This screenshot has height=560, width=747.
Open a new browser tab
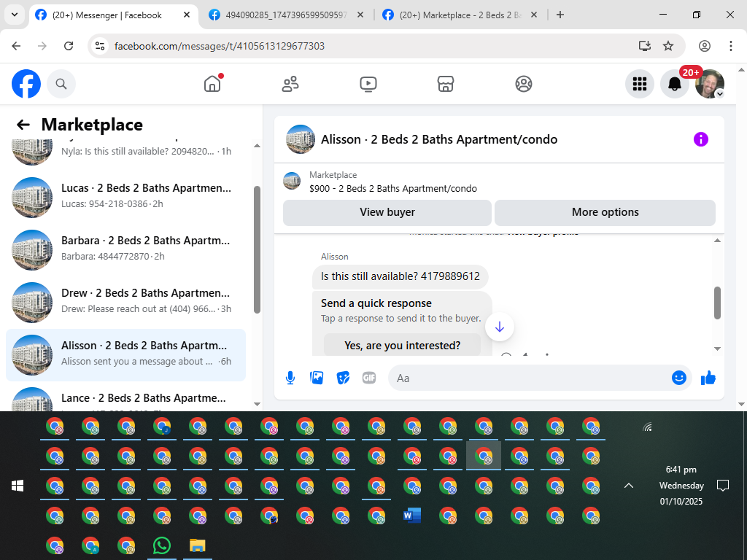(x=560, y=15)
